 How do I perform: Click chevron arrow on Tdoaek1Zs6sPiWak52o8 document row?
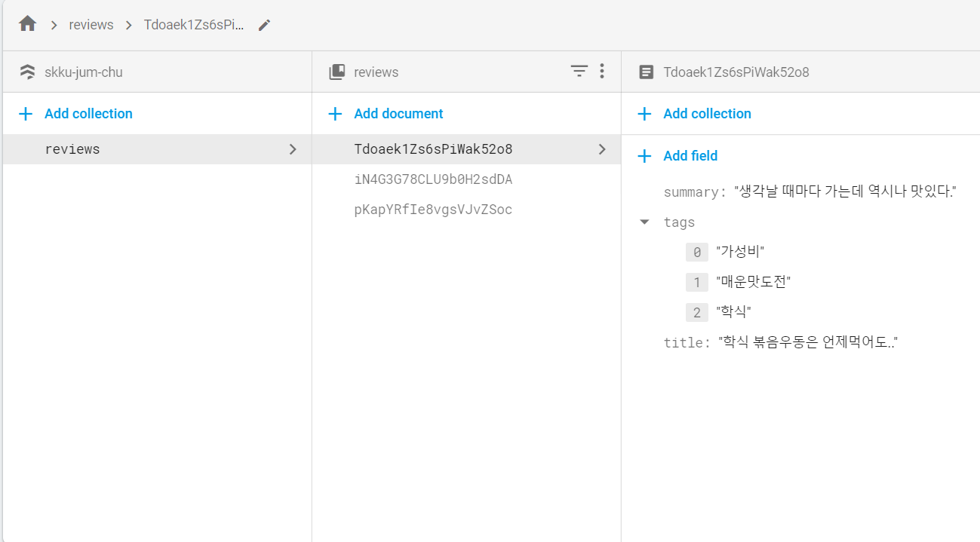click(602, 149)
